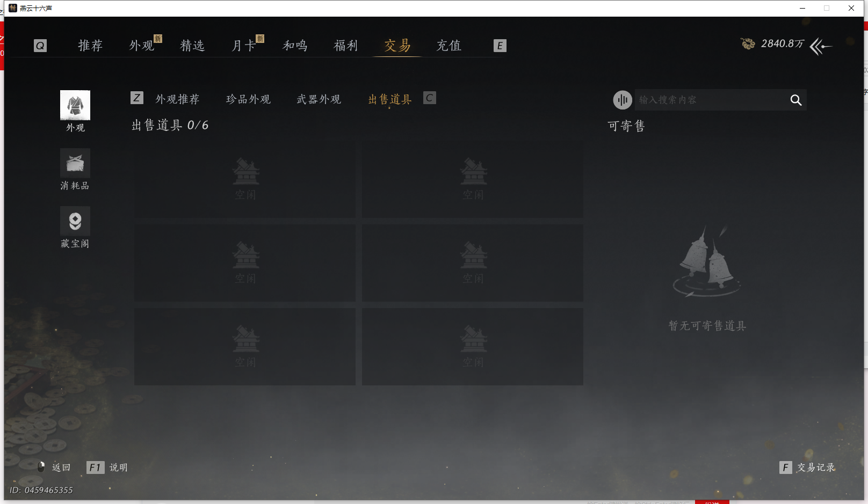Switch to the 充值 top tab

449,46
